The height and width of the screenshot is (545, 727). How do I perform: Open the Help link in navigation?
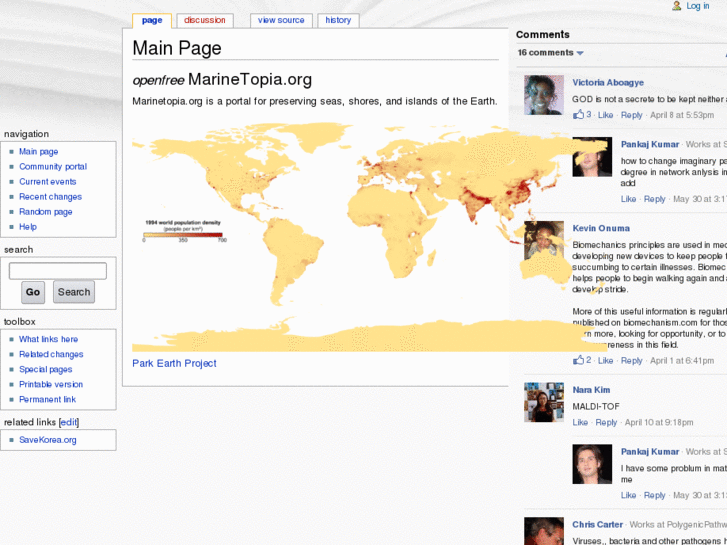click(28, 227)
